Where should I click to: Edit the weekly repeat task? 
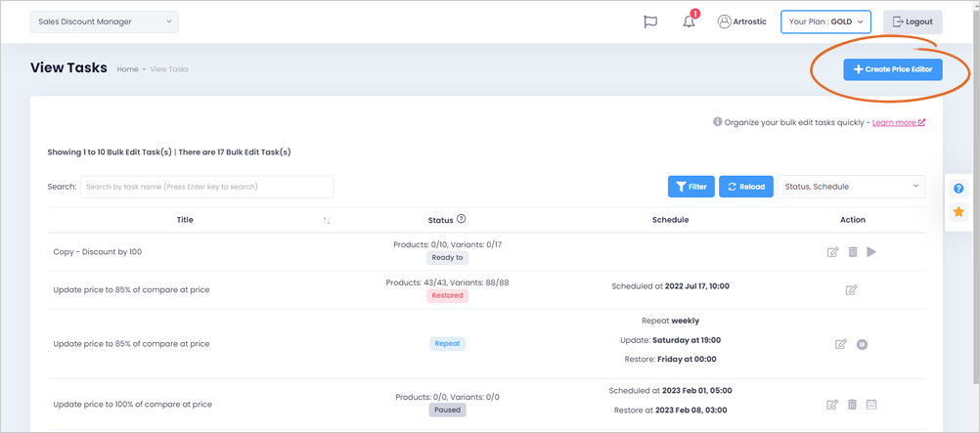click(x=841, y=344)
